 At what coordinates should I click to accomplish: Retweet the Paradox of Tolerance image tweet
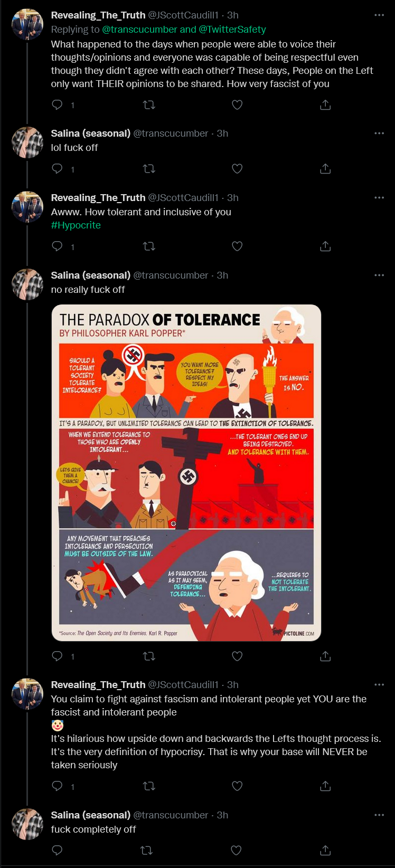(x=149, y=656)
